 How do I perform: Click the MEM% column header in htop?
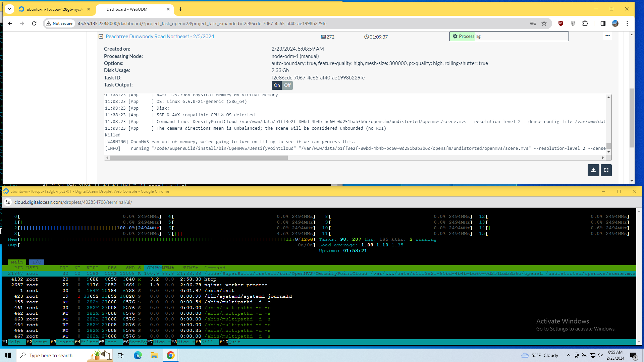coord(168,268)
